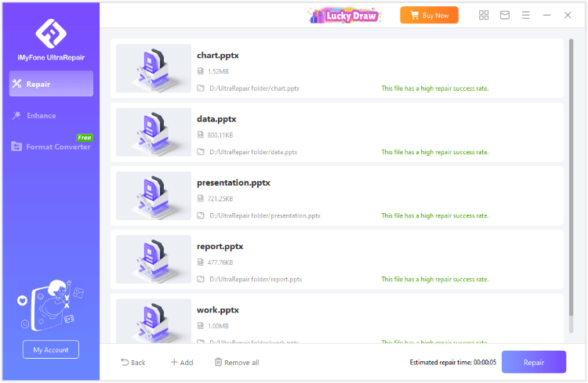
Task: Select the data.pptx thumbnail
Action: point(154,132)
